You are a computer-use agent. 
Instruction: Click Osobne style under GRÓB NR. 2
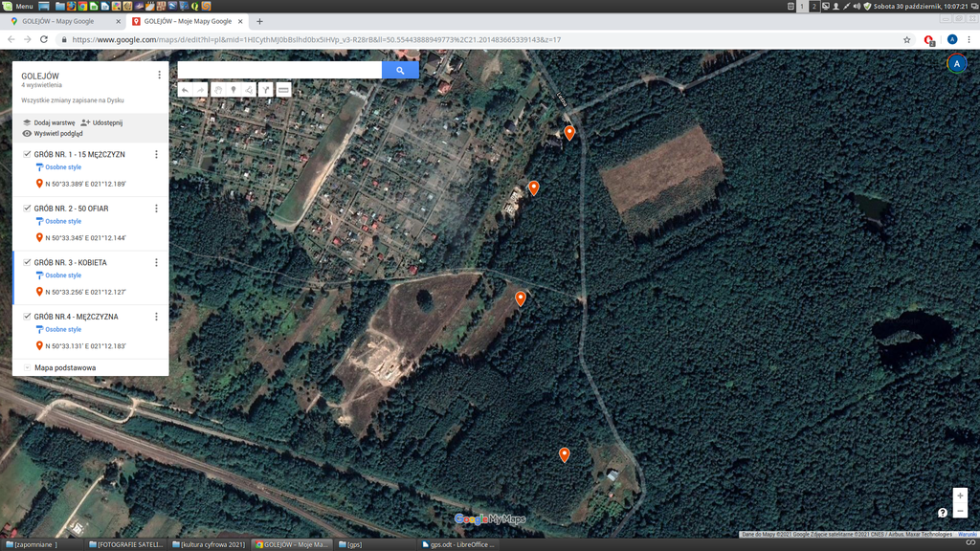pos(63,221)
